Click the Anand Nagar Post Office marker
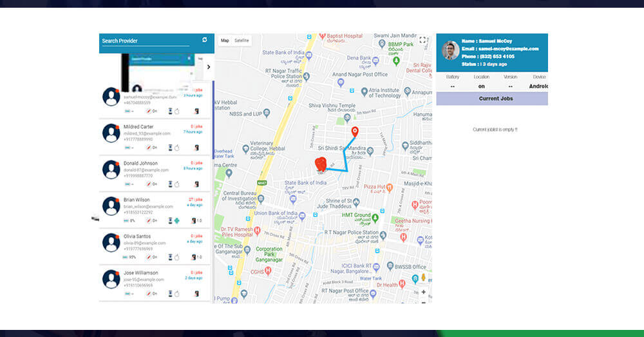Viewport: 644px width, 337px height. pyautogui.click(x=341, y=82)
